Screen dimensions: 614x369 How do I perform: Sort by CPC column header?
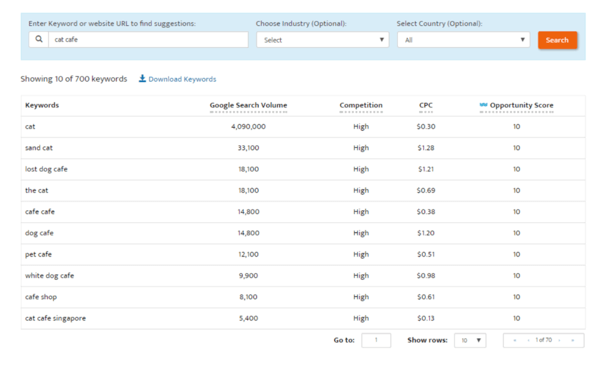(x=426, y=105)
